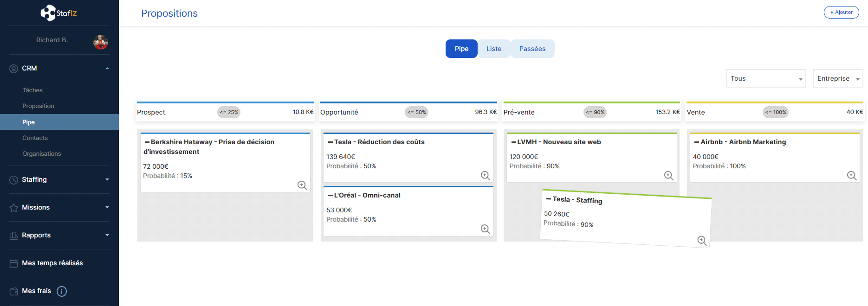Click the 96.3 K€ Opportunité total
This screenshot has height=306, width=868.
[486, 112]
